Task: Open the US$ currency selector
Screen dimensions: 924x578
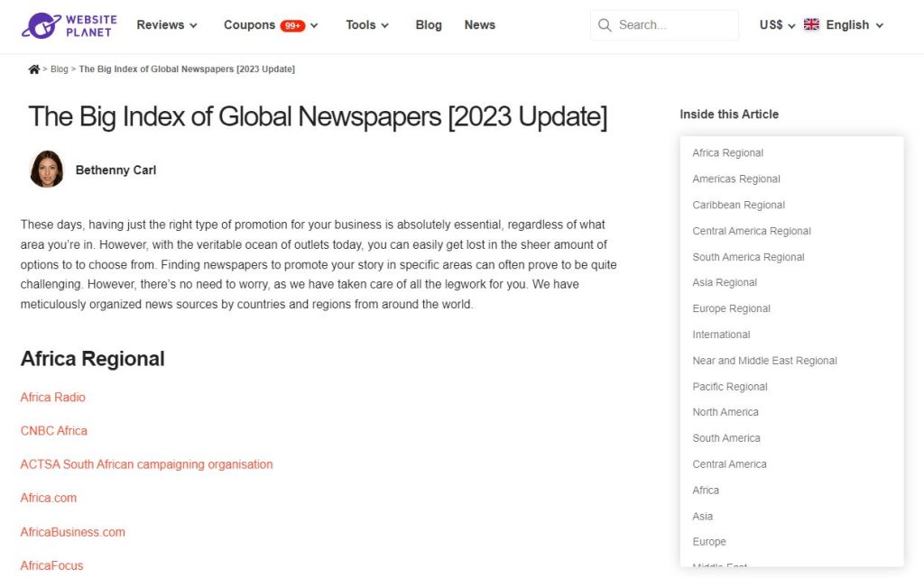Action: [777, 25]
